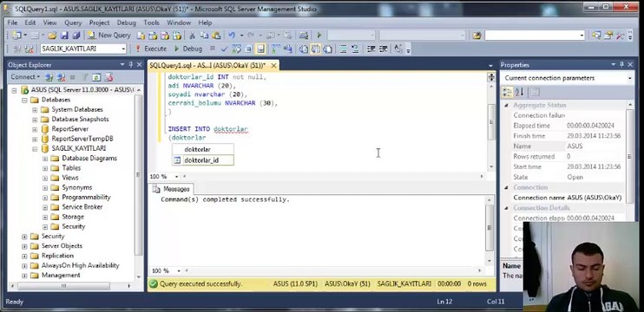Screen dimensions: 644x312
Task: Click the Change Connection icon in the SQL editor toolbar
Action: click(x=29, y=49)
